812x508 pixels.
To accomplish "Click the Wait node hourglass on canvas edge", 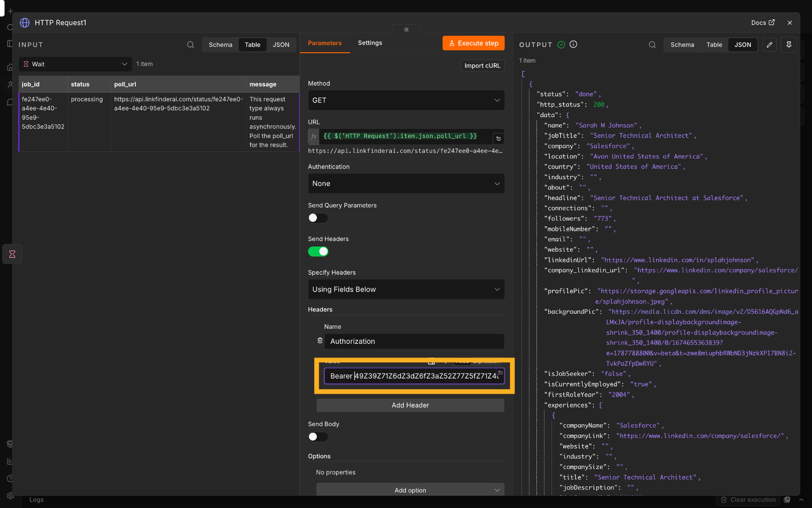I will pos(12,254).
